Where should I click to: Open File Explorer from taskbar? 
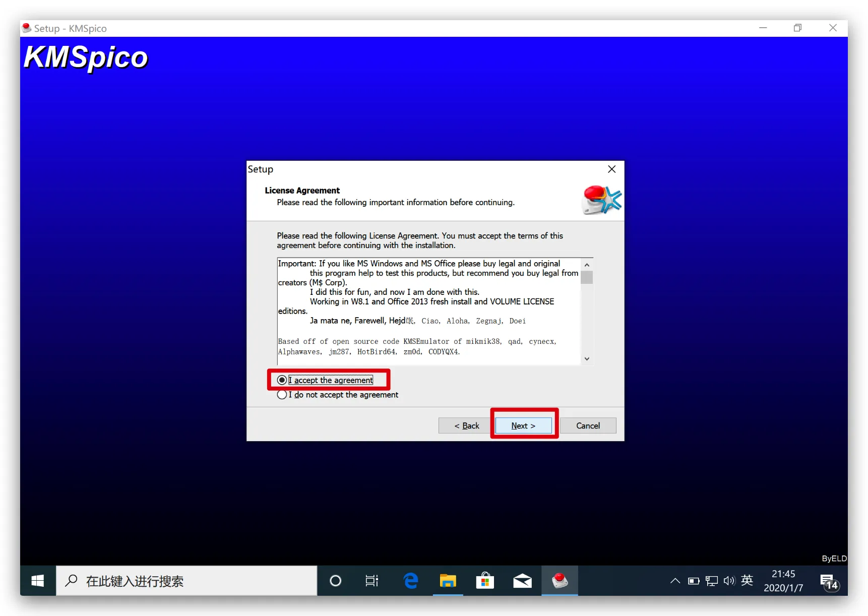448,581
